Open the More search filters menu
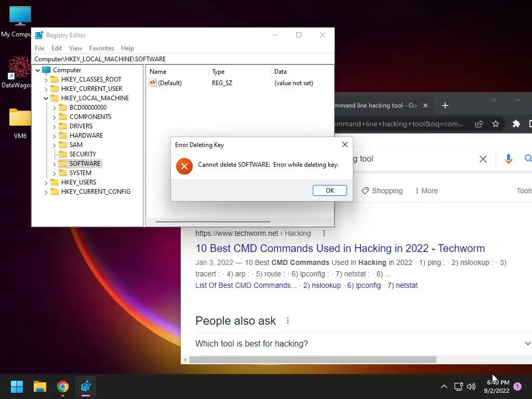The height and width of the screenshot is (399, 532). pos(427,191)
